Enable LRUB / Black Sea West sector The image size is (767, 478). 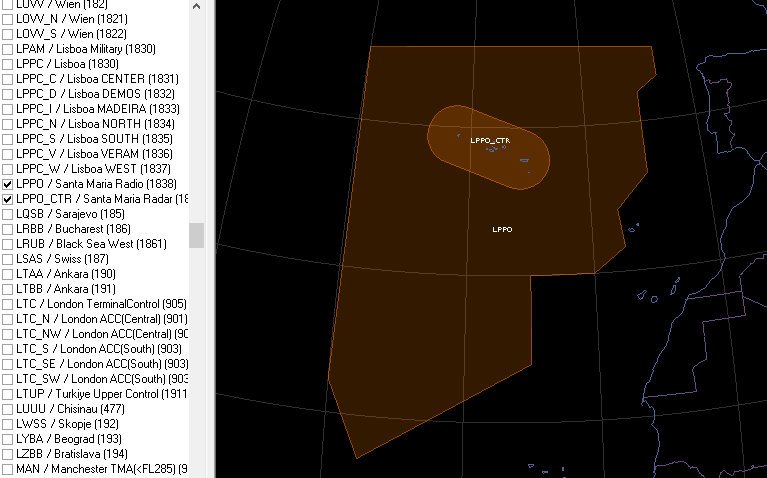pos(8,244)
